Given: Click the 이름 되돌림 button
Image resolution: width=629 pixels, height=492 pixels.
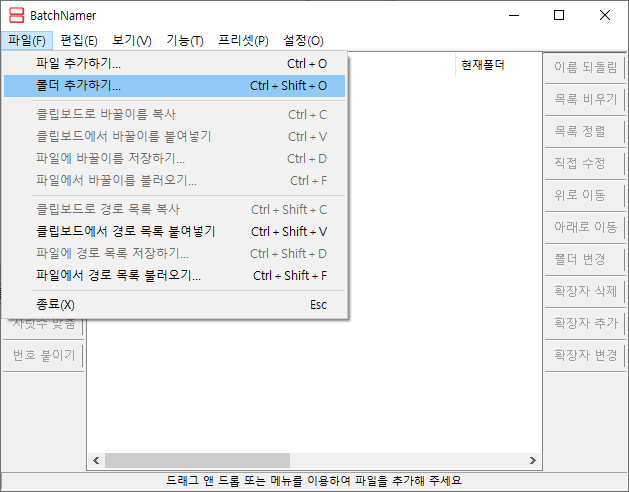Looking at the screenshot, I should (x=585, y=67).
